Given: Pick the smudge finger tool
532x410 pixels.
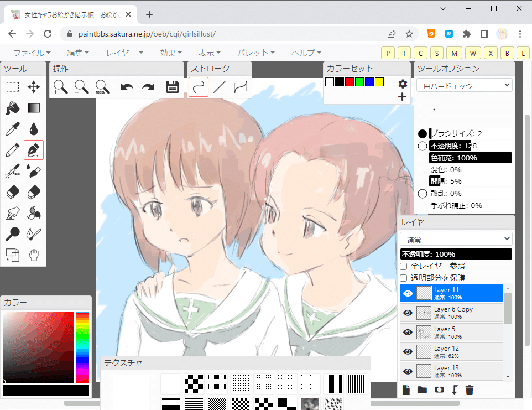Looking at the screenshot, I should click(x=13, y=213).
